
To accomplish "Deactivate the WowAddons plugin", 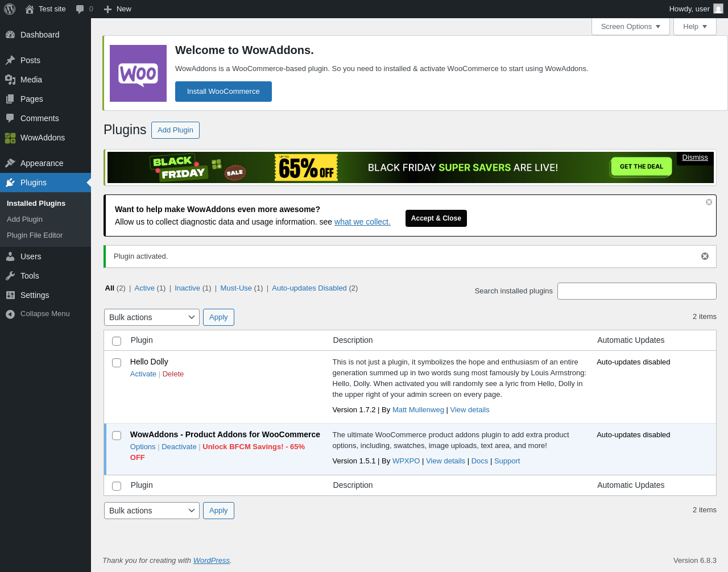I will pyautogui.click(x=179, y=447).
